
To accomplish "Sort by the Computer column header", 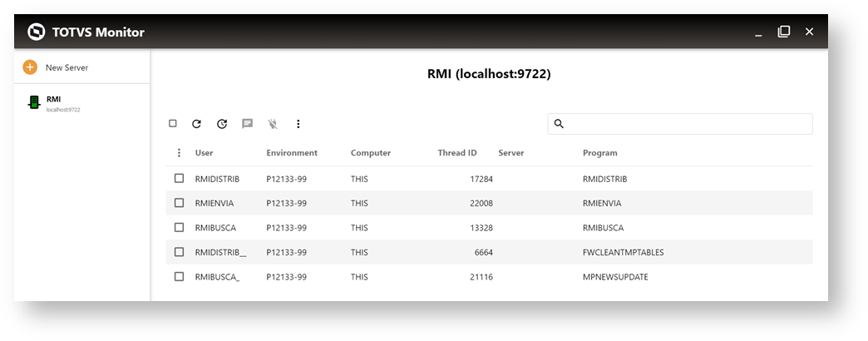I will 370,153.
